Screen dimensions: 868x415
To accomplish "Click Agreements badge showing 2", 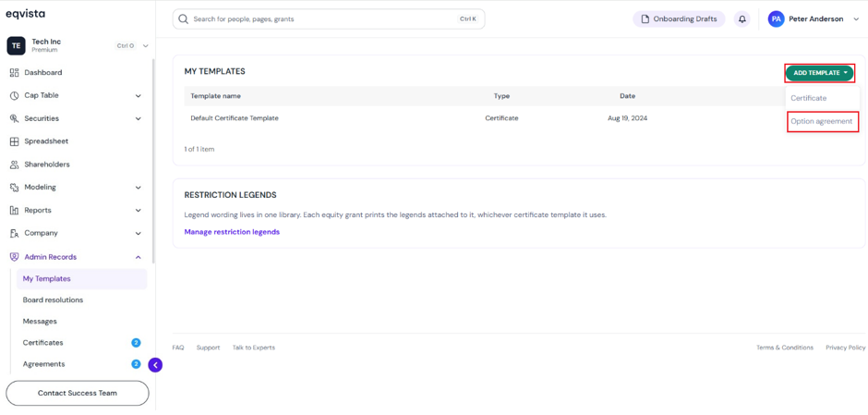I will pos(136,364).
